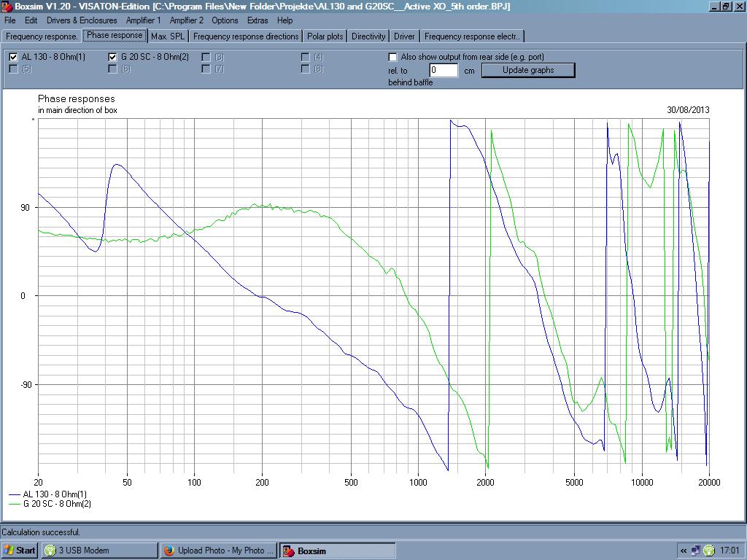
Task: Switch to the Driver tab
Action: (404, 36)
